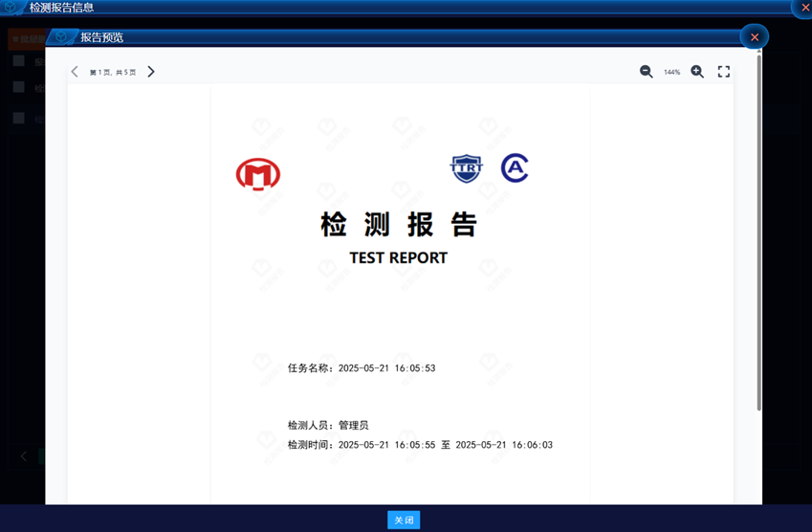Toggle the second checkbox in background list
This screenshot has height=532, width=812.
(x=18, y=86)
